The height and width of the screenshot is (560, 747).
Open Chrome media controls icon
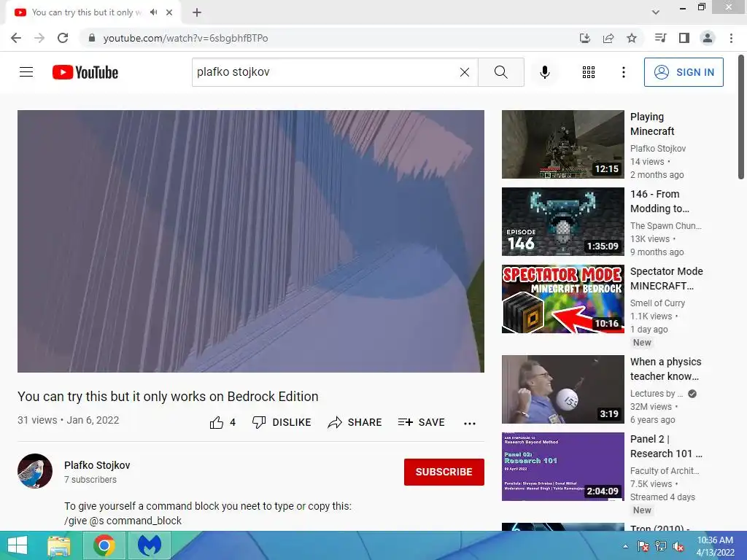point(660,38)
